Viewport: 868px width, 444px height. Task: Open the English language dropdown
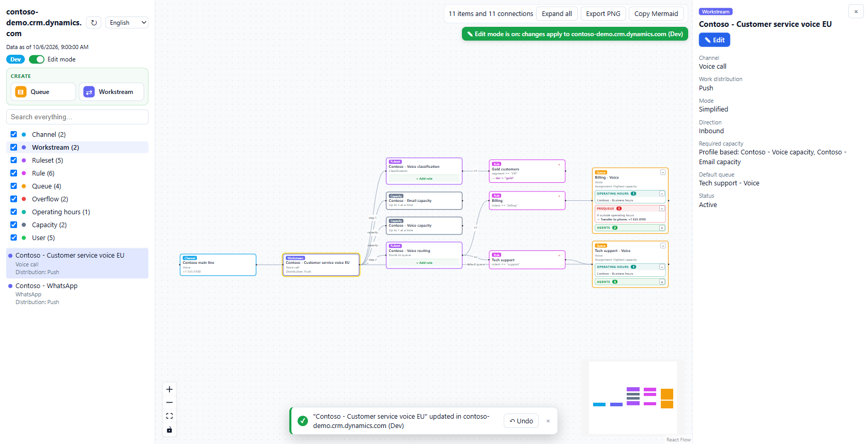[127, 23]
